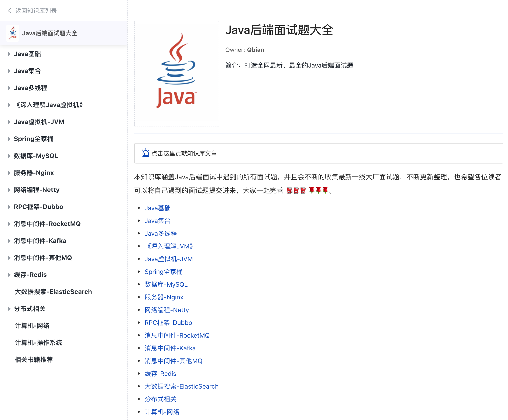
Task: Follow the 网络编程-Netty content link
Action: pyautogui.click(x=167, y=310)
